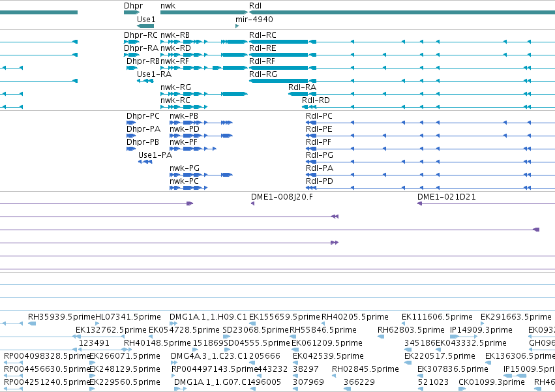Viewport: 555px width, 392px height.
Task: Click the Rdl-PC protein label
Action: pyautogui.click(x=319, y=116)
